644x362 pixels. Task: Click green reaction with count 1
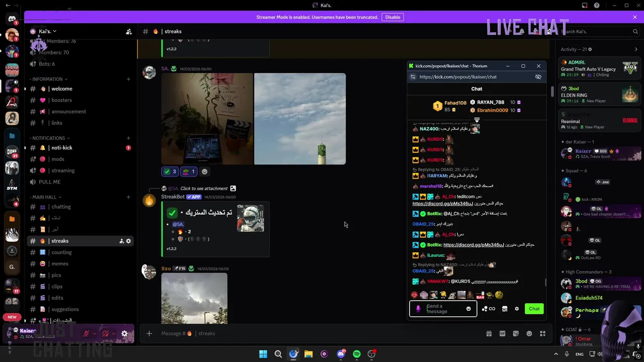click(188, 171)
